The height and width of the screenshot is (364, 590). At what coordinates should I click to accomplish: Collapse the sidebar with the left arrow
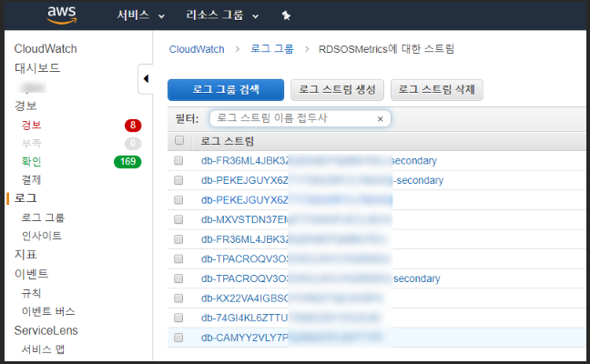pos(146,78)
